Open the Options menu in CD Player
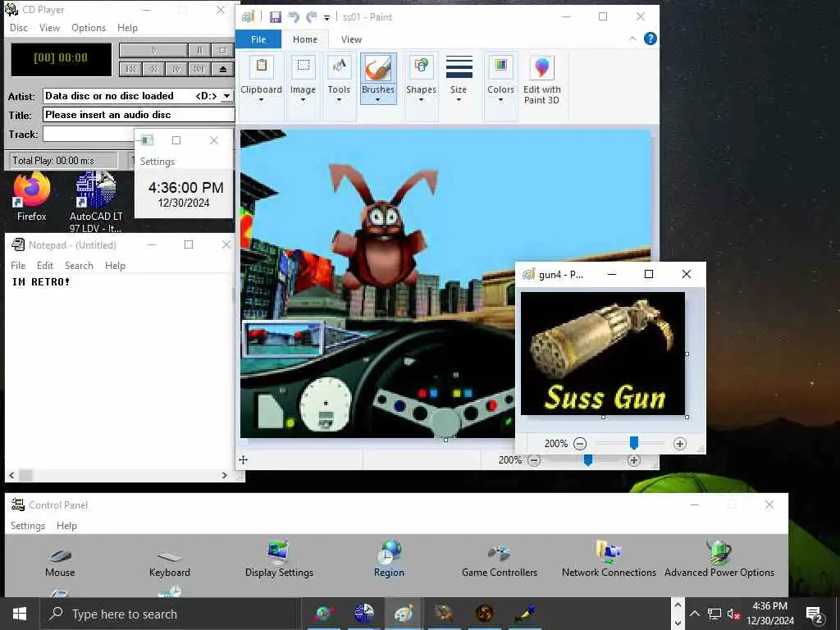 [89, 28]
